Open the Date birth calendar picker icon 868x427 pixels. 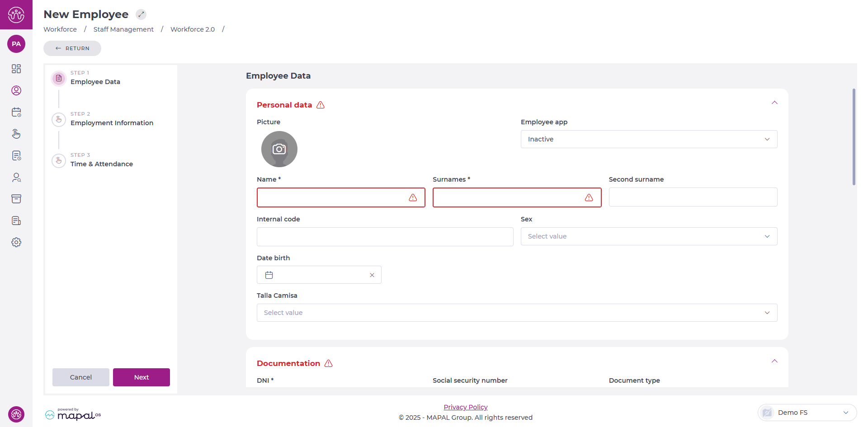269,275
